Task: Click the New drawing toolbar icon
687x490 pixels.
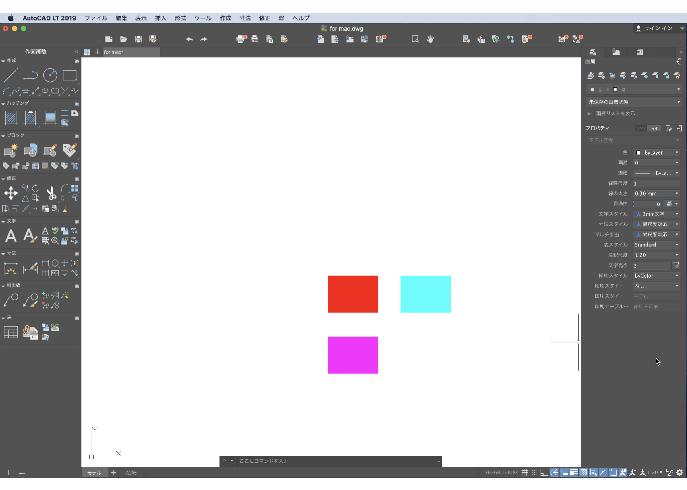Action: click(x=109, y=39)
